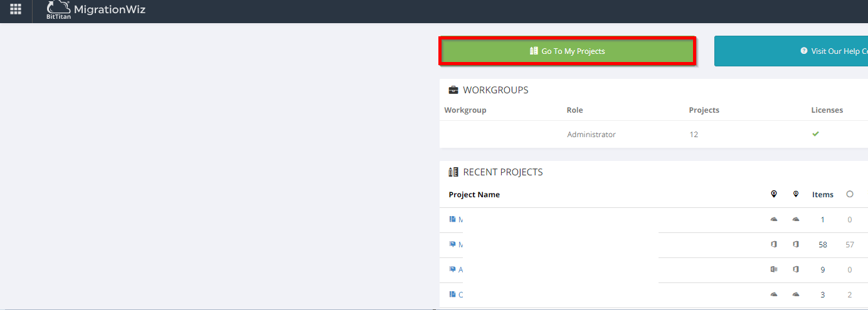Click the Recent Projects section icon

click(x=453, y=172)
